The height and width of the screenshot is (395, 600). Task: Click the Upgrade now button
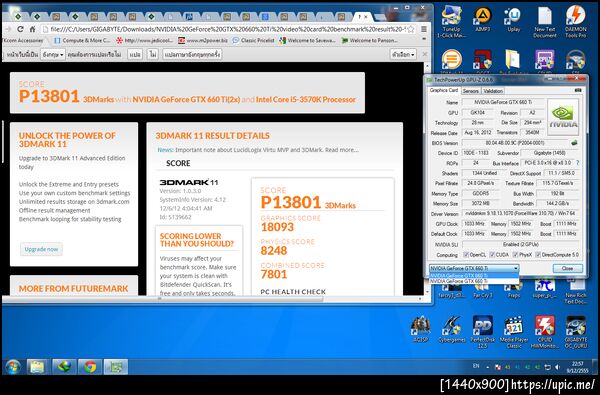(41, 249)
